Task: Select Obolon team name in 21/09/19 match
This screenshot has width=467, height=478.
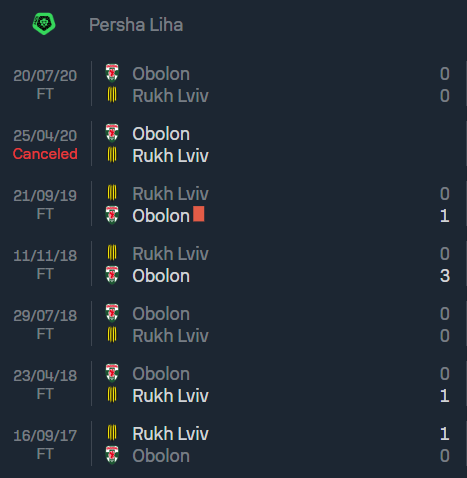Action: (161, 216)
